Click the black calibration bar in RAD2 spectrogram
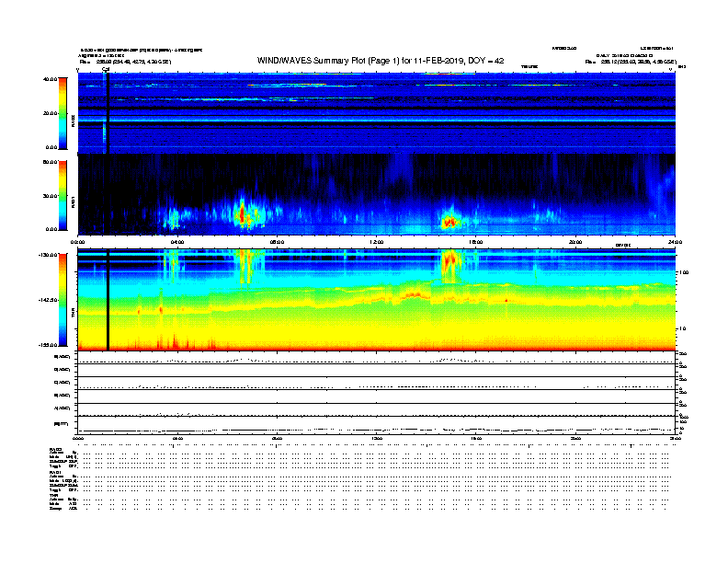 pos(108,113)
